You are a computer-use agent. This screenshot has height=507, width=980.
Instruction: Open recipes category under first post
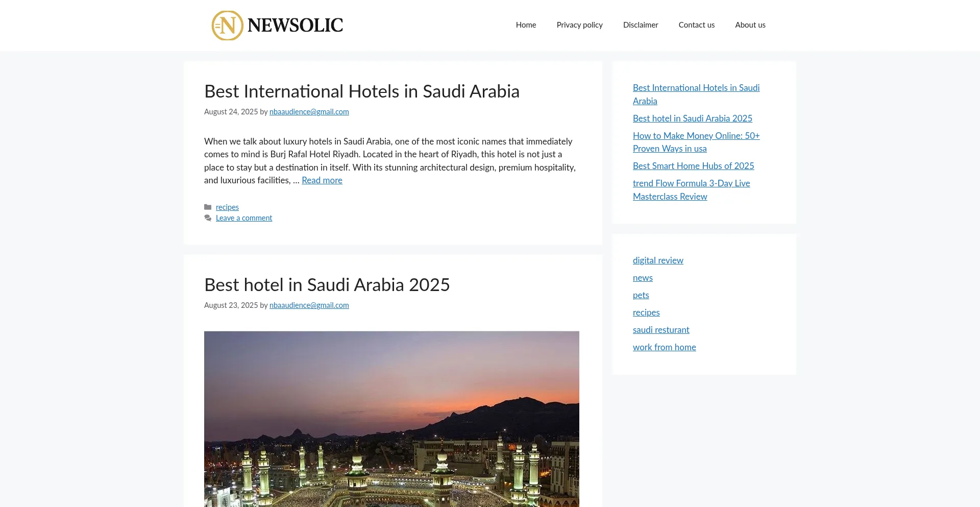pos(227,207)
